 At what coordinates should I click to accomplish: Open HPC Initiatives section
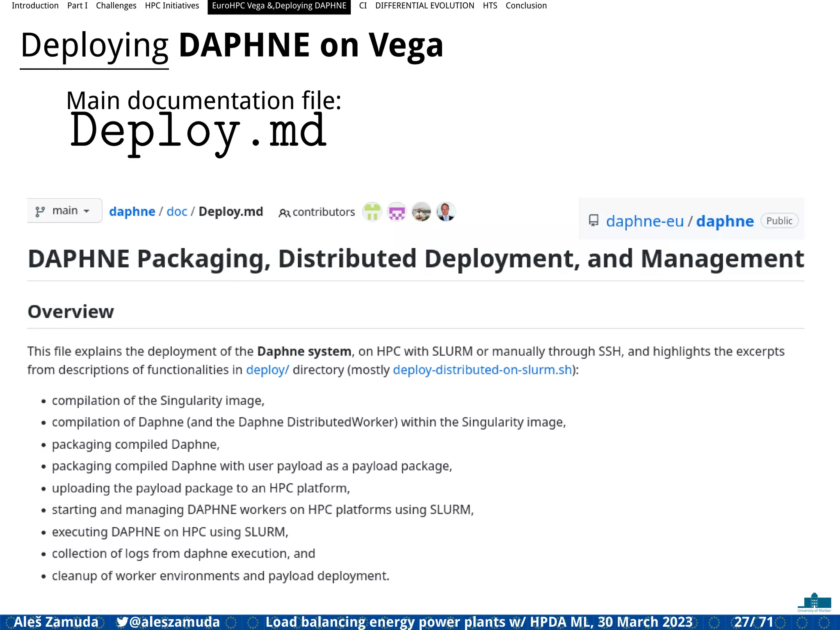point(172,6)
